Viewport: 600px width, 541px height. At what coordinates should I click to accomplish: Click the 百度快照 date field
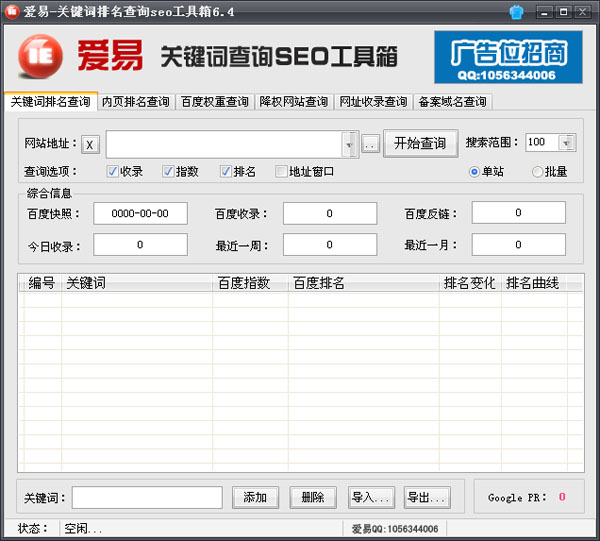point(140,213)
